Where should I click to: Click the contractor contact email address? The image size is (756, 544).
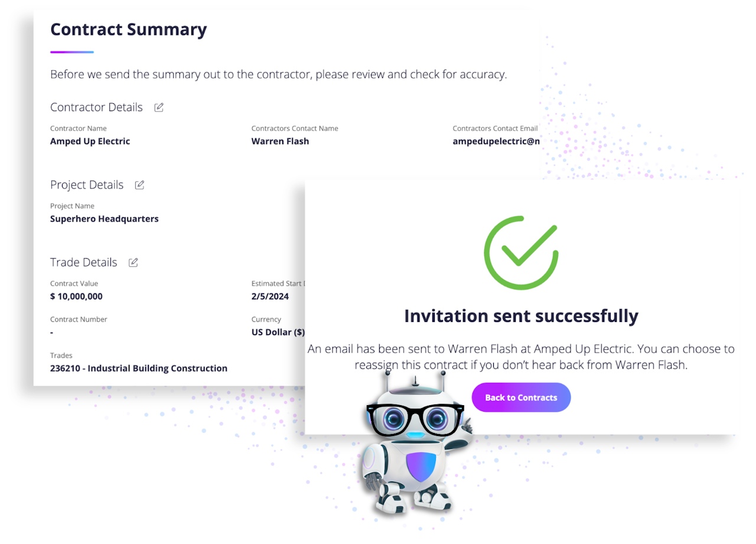coord(496,141)
